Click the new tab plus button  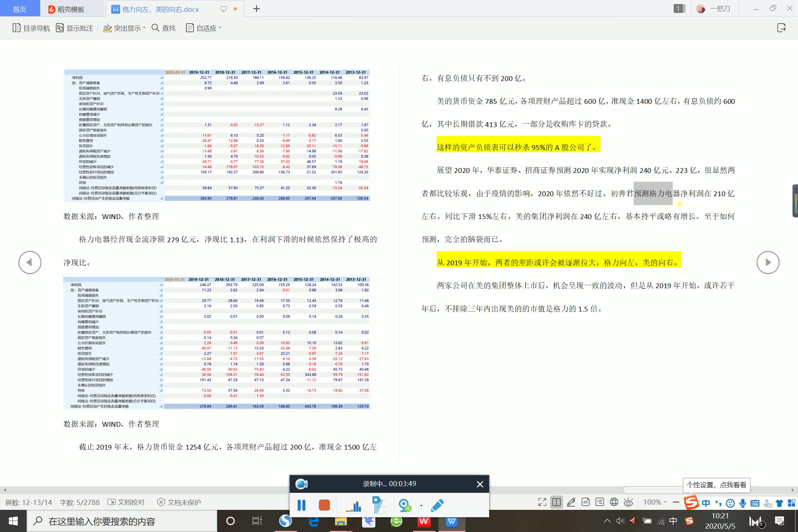coord(256,9)
